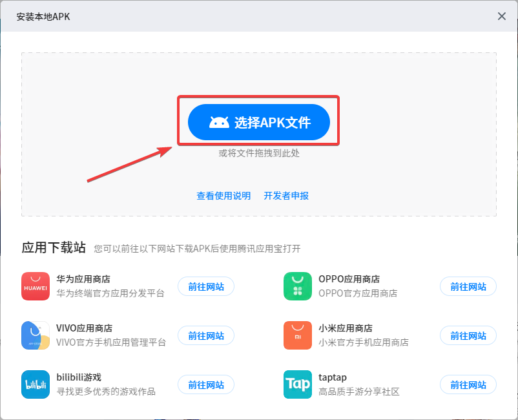Image resolution: width=518 pixels, height=420 pixels.
Task: Click 前往网站 next to bilibili游戏
Action: (x=205, y=384)
